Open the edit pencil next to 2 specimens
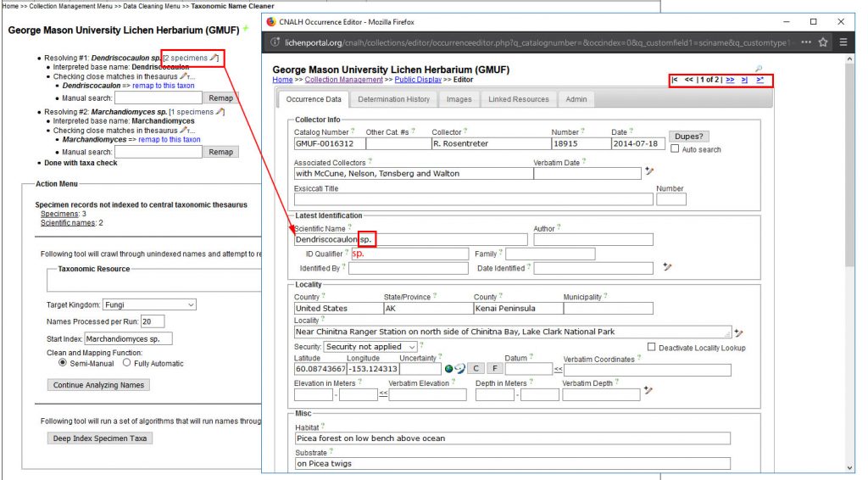The width and height of the screenshot is (868, 480). pyautogui.click(x=214, y=58)
